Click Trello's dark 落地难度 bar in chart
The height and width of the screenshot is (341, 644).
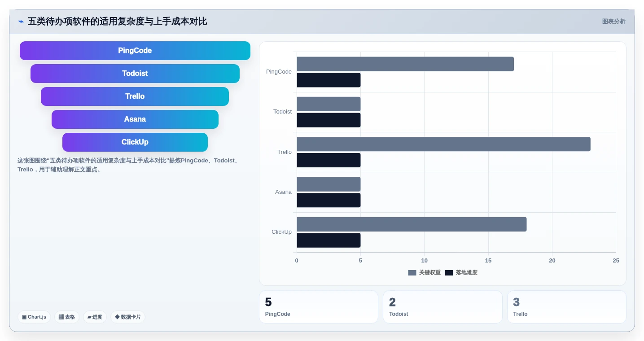329,160
